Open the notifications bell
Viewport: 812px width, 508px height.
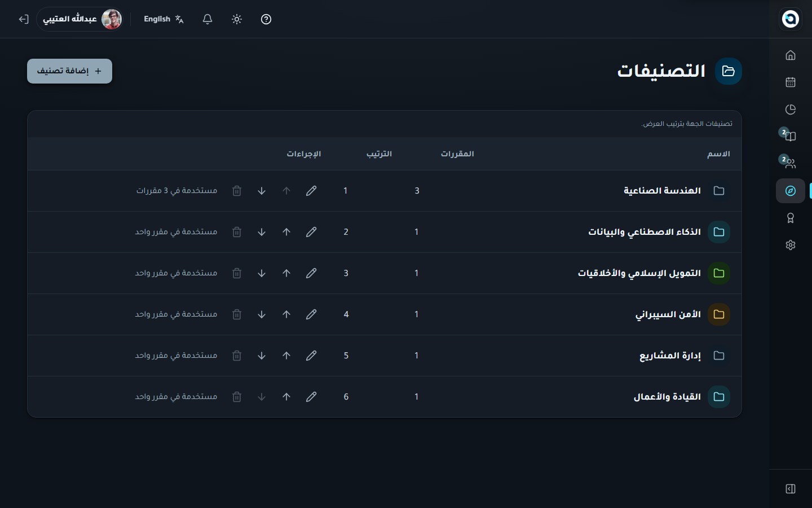pos(208,19)
